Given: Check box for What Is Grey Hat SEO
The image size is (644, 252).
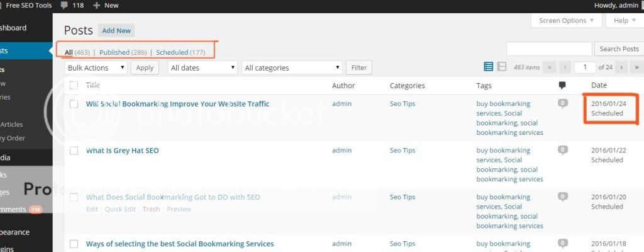Looking at the screenshot, I should pos(74,151).
